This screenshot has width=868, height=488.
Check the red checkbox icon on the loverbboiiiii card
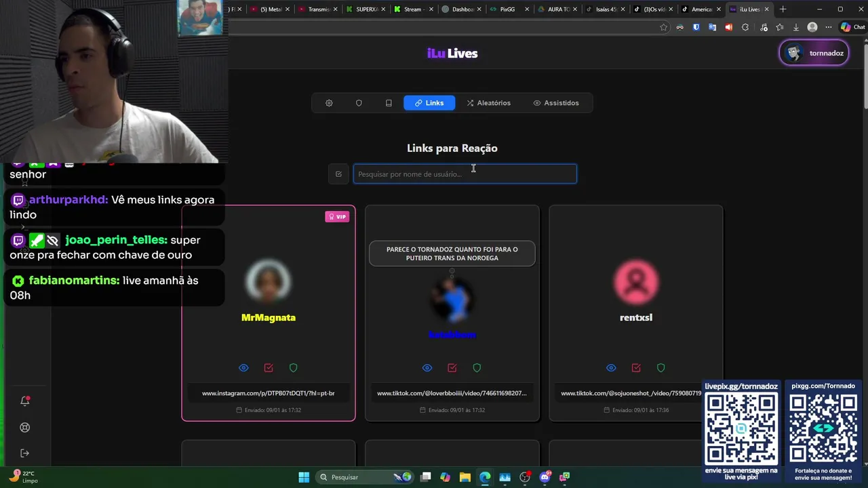click(x=452, y=368)
